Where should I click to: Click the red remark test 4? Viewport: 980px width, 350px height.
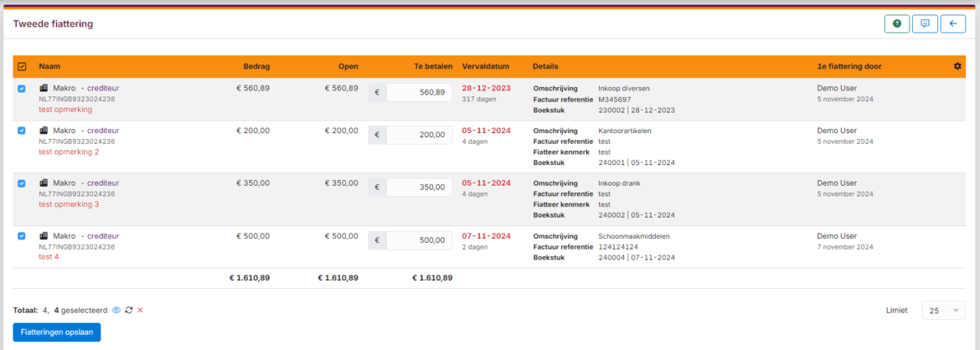(49, 257)
